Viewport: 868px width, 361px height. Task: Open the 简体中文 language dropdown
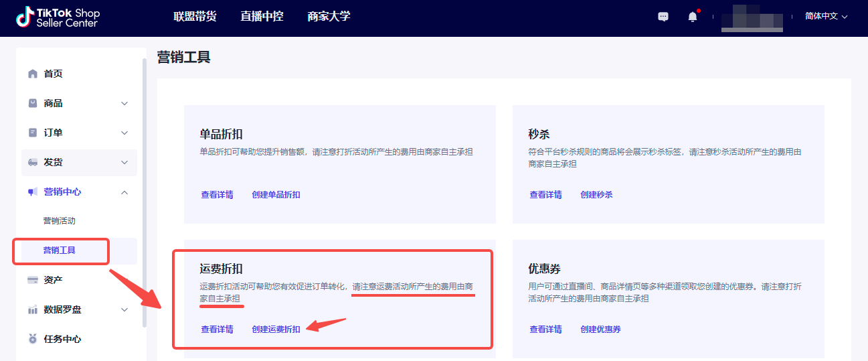pyautogui.click(x=826, y=17)
